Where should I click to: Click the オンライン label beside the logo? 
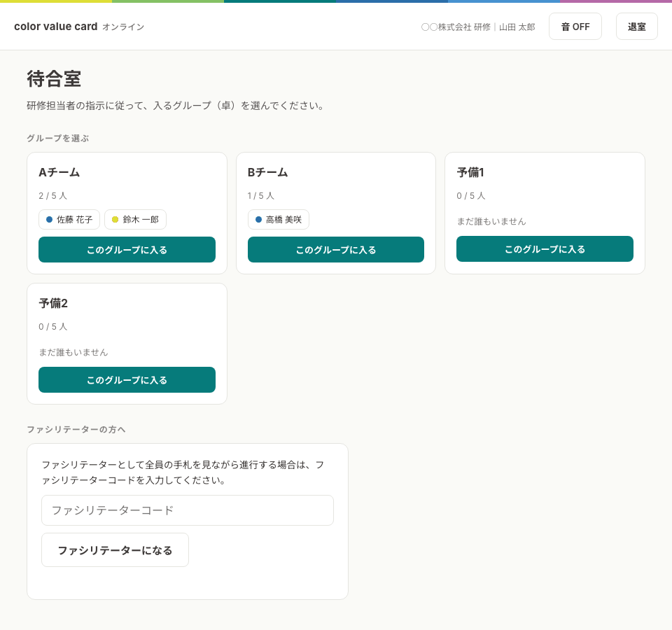point(123,27)
